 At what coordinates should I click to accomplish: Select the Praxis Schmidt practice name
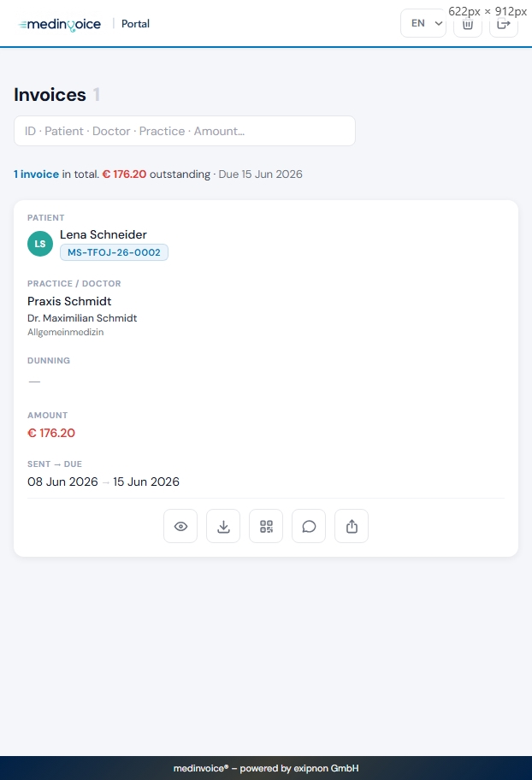(69, 301)
